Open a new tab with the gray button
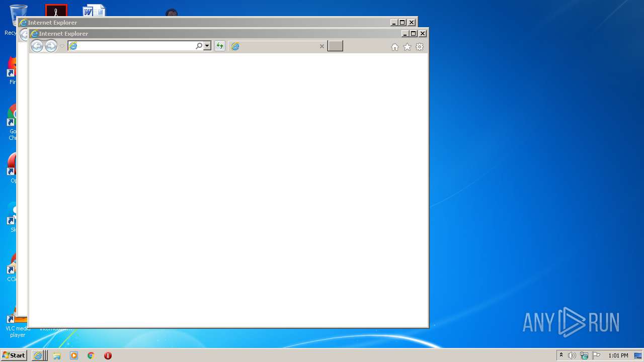 335,46
